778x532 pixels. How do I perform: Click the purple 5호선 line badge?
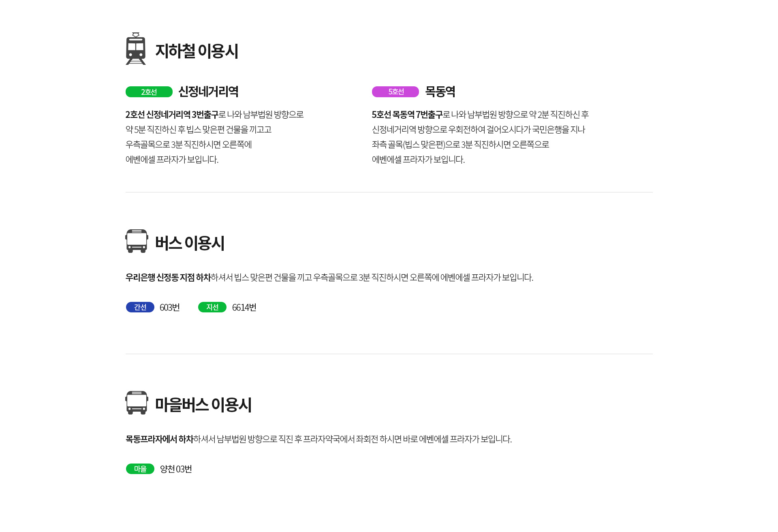pyautogui.click(x=395, y=92)
